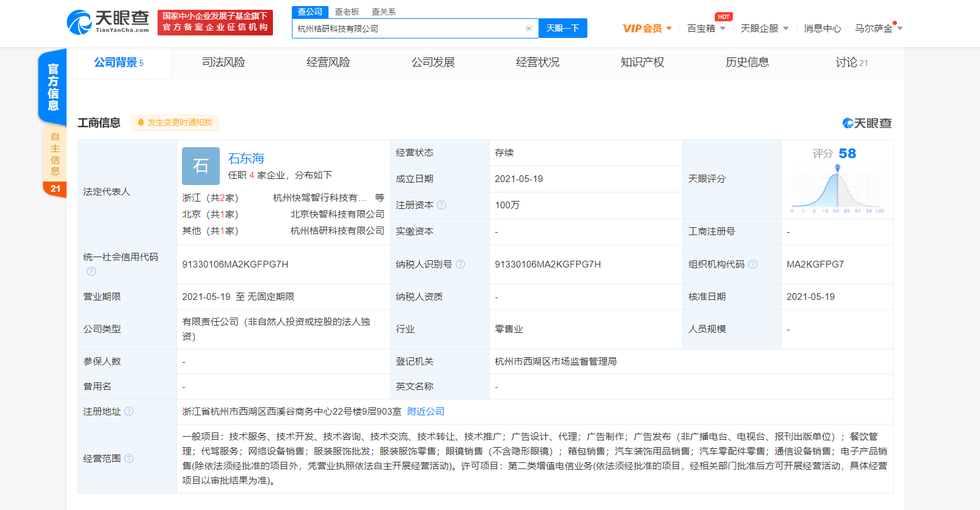Image resolution: width=980 pixels, height=510 pixels.
Task: Click the HOT badge above 百宝箱
Action: pyautogui.click(x=724, y=17)
